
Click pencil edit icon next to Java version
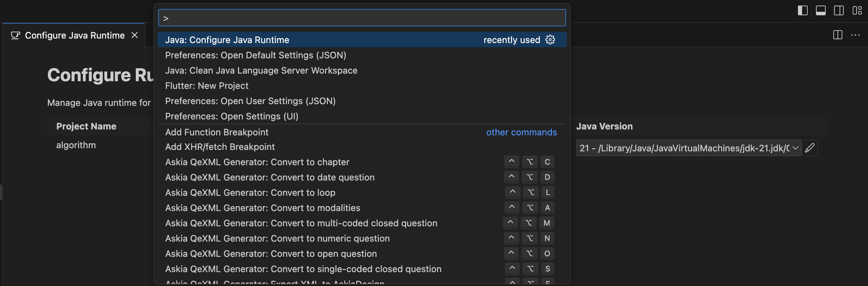coord(810,148)
